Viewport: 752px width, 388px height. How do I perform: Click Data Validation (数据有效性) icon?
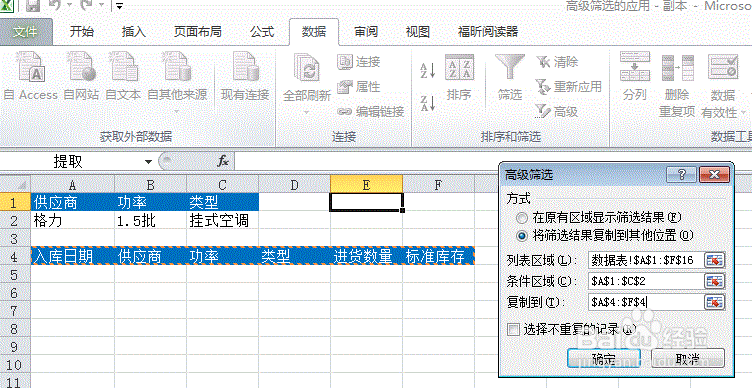723,67
